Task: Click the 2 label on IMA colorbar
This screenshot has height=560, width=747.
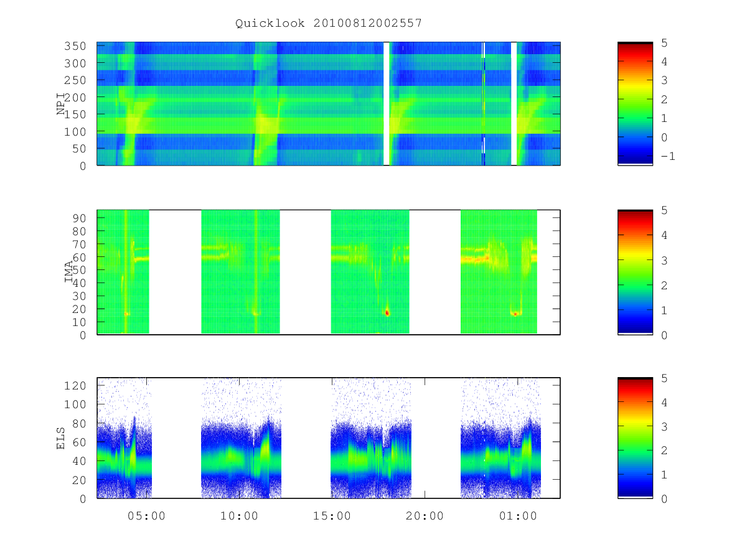Action: [664, 285]
